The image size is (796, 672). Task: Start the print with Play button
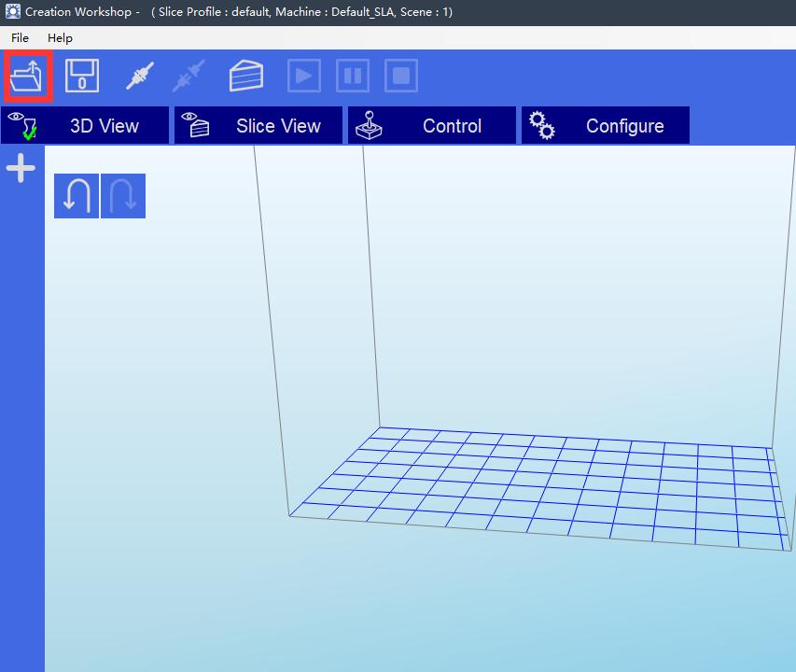pyautogui.click(x=304, y=76)
